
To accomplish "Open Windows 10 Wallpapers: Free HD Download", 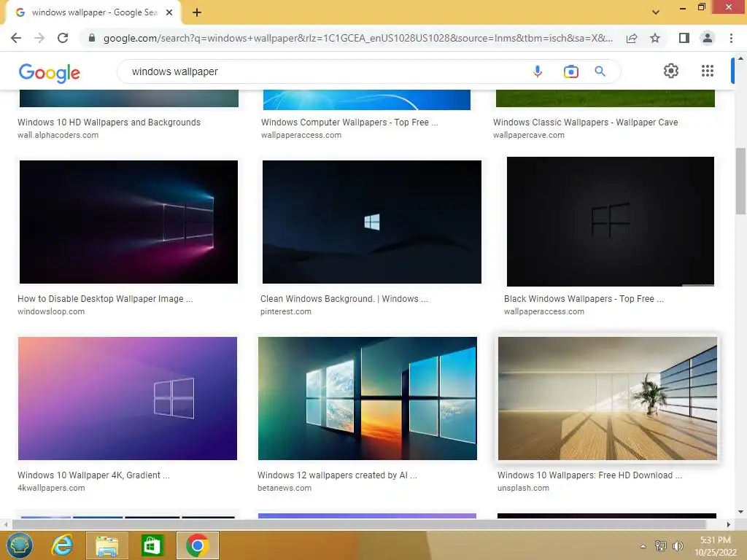I will [x=589, y=475].
